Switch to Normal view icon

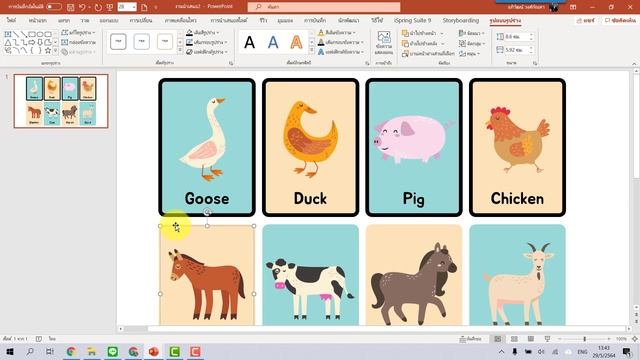pos(498,339)
